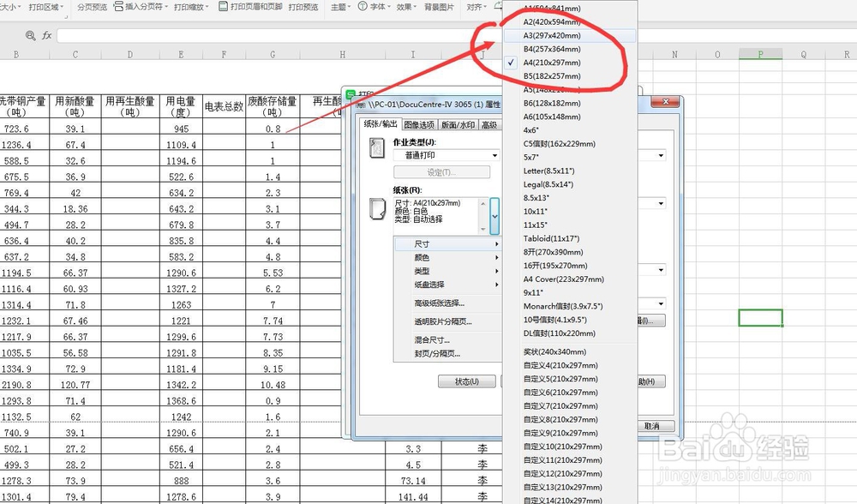Click the 状态(U) status button
Image resolution: width=857 pixels, height=504 pixels.
click(465, 381)
